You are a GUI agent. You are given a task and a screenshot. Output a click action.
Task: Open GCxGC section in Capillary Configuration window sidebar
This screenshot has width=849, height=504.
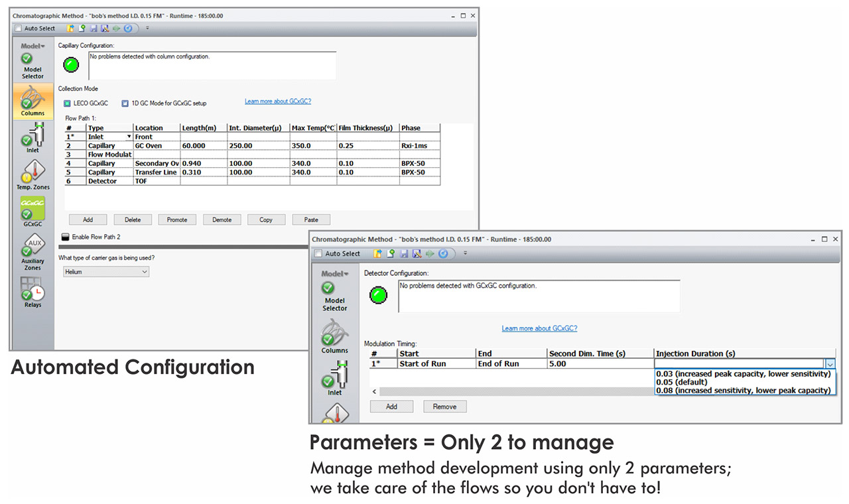pos(33,212)
